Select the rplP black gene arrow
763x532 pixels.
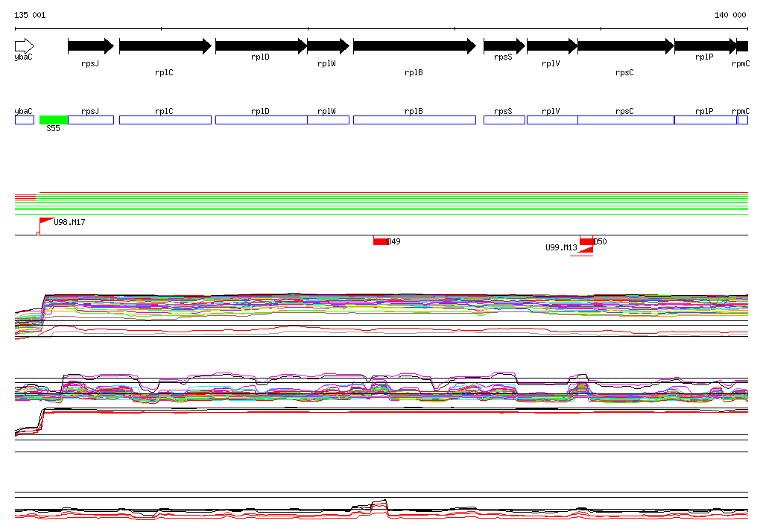[x=706, y=46]
